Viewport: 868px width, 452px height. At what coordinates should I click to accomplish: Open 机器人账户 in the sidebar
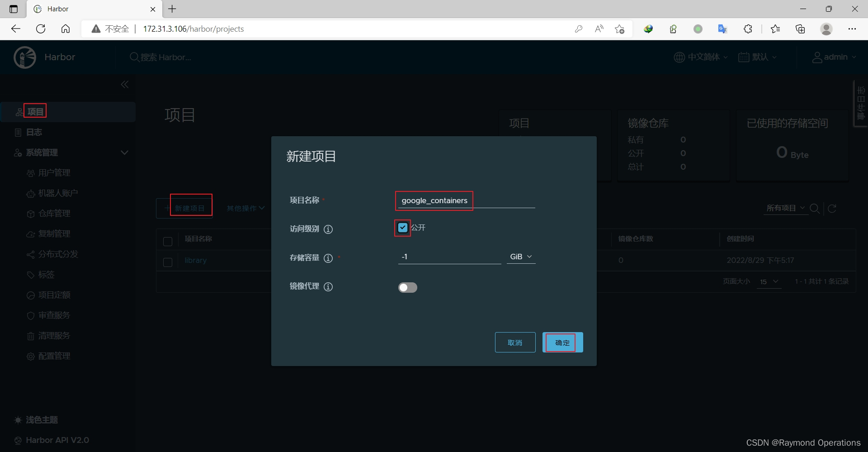(52, 193)
